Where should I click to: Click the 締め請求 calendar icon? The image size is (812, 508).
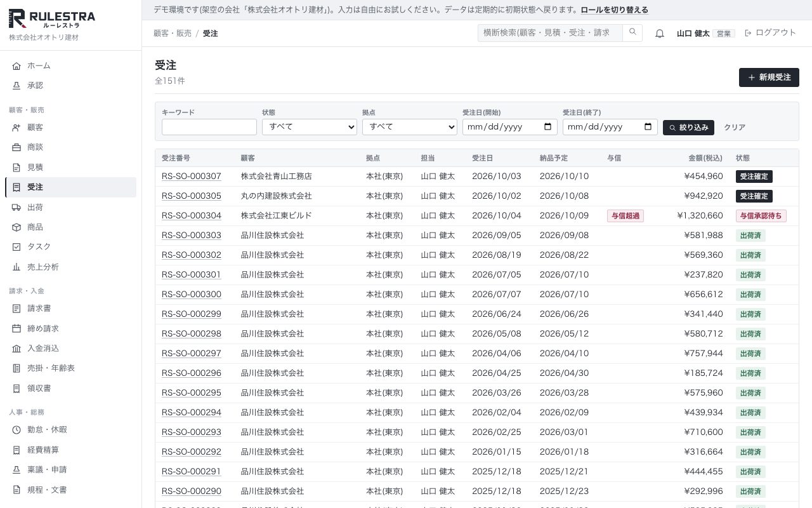tap(16, 329)
